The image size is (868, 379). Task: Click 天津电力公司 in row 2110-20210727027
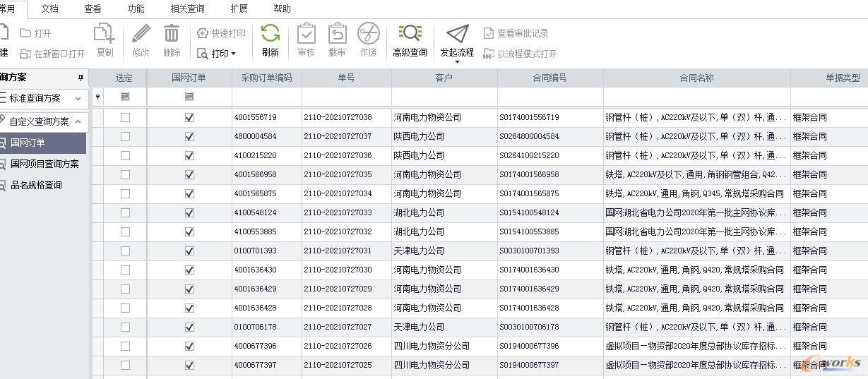pos(419,327)
